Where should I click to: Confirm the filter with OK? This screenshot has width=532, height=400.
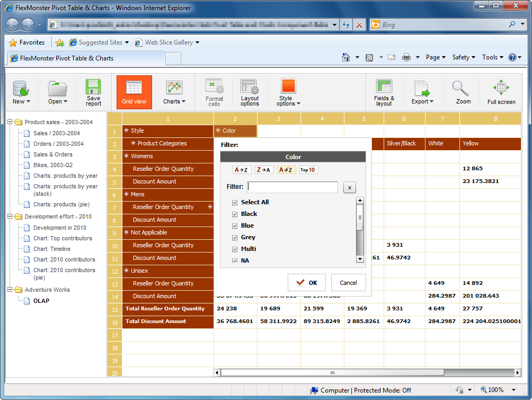pyautogui.click(x=307, y=283)
